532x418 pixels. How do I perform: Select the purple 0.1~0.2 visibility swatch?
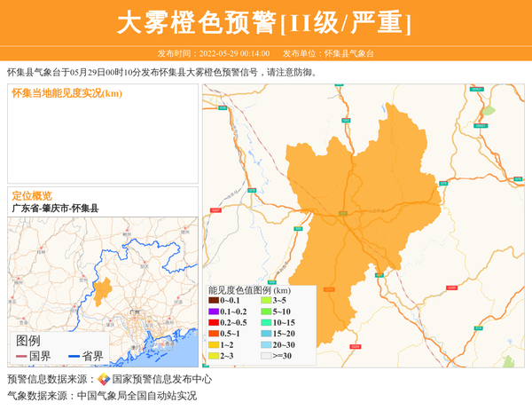(x=214, y=312)
